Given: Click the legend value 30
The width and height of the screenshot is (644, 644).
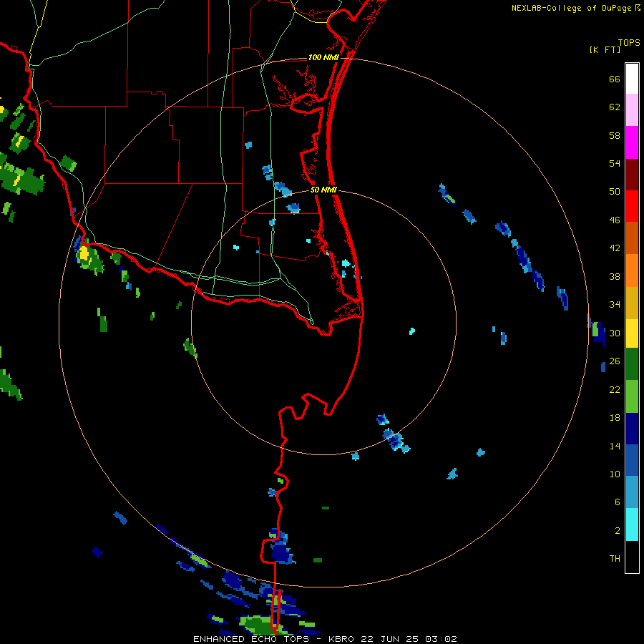Looking at the screenshot, I should 615,333.
